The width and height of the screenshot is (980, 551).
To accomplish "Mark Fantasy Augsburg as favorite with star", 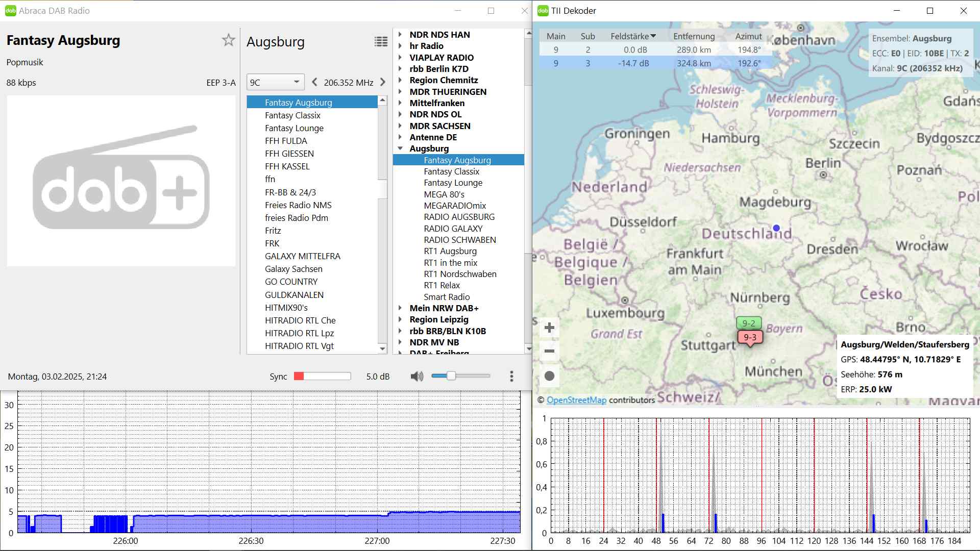I will coord(228,40).
